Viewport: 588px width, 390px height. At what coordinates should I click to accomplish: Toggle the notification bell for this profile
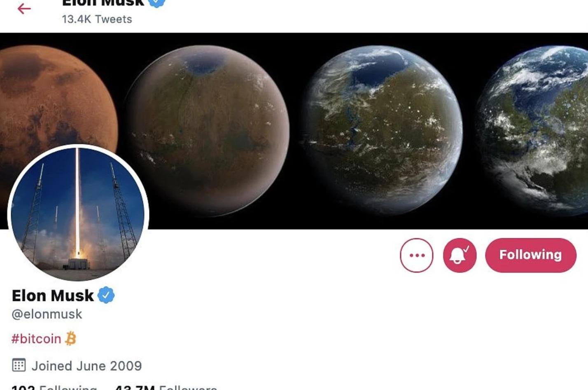pyautogui.click(x=460, y=255)
